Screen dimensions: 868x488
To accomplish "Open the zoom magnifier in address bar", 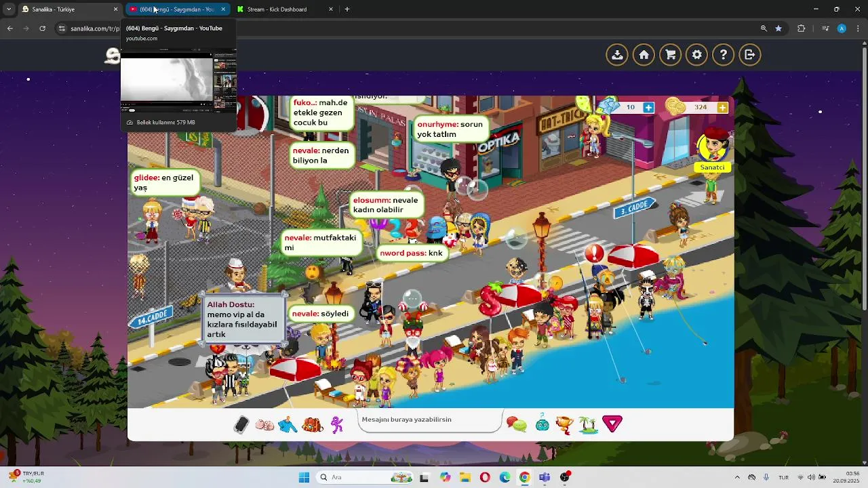I will pyautogui.click(x=764, y=28).
